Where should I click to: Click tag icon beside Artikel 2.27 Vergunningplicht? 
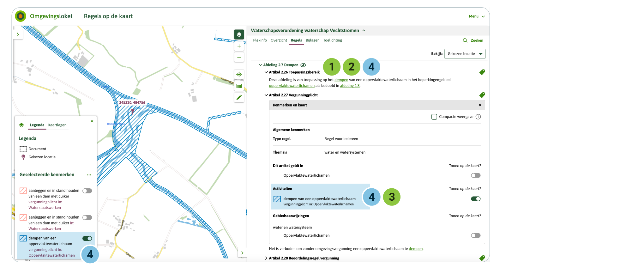coord(482,95)
